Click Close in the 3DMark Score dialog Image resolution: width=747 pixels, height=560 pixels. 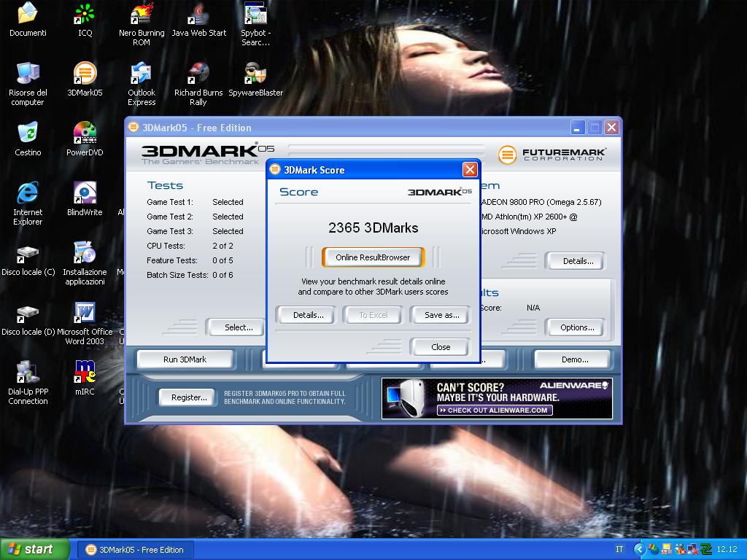(441, 346)
